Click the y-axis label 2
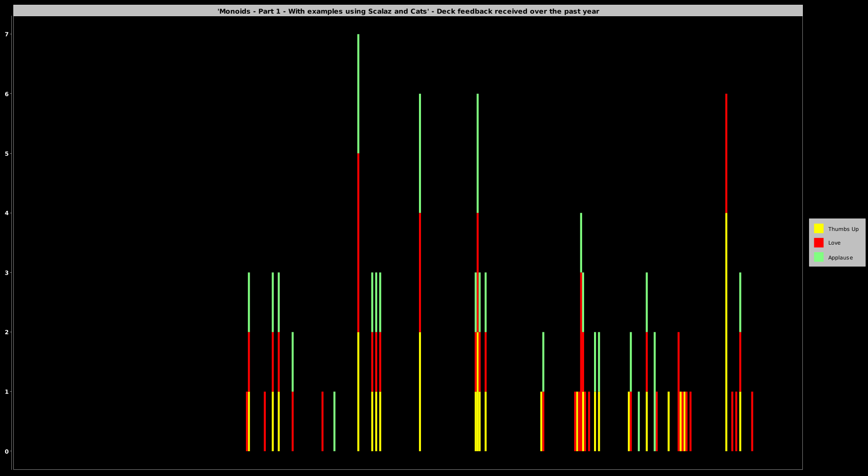The height and width of the screenshot is (476, 868). pos(7,332)
